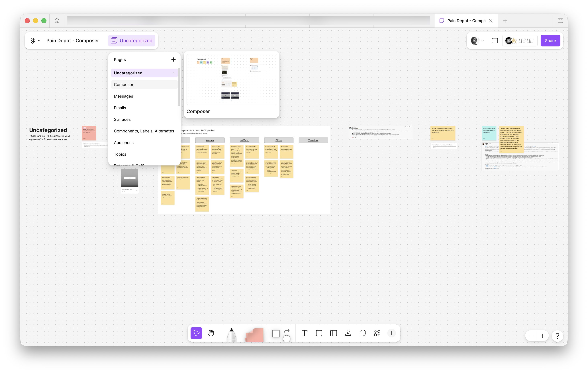Close the Pain Depot tab
The height and width of the screenshot is (373, 588).
491,21
